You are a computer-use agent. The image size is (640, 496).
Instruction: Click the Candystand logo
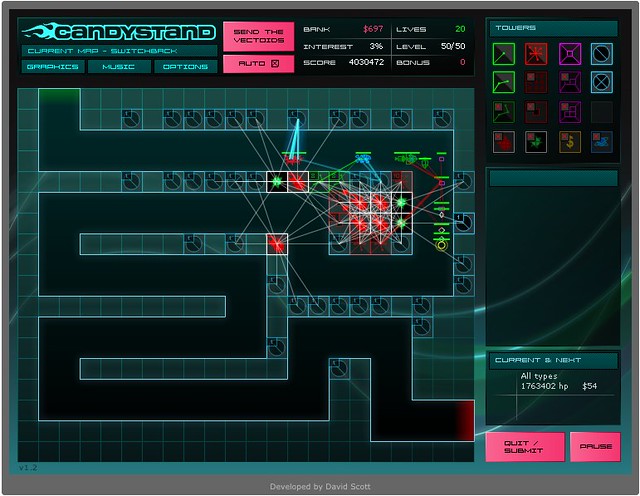point(118,32)
